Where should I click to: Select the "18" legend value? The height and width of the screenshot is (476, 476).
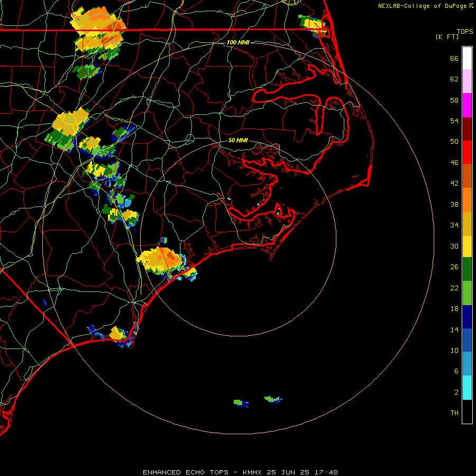[x=454, y=309]
